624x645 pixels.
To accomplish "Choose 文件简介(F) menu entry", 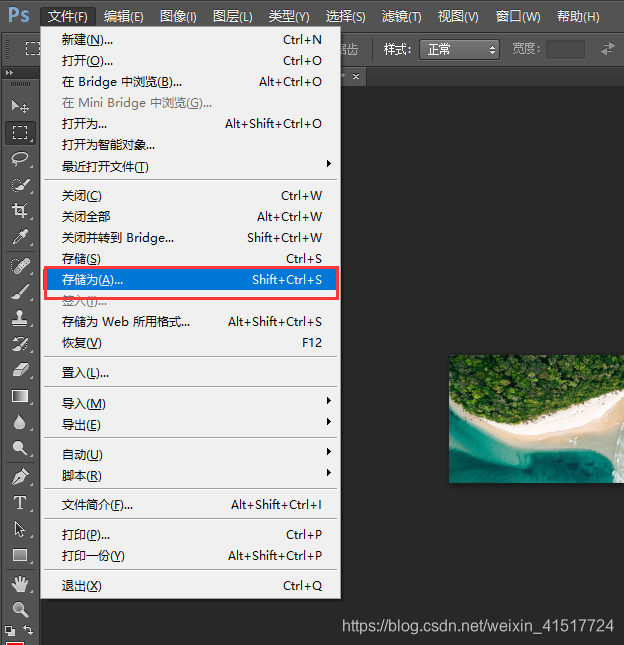I will [x=191, y=504].
